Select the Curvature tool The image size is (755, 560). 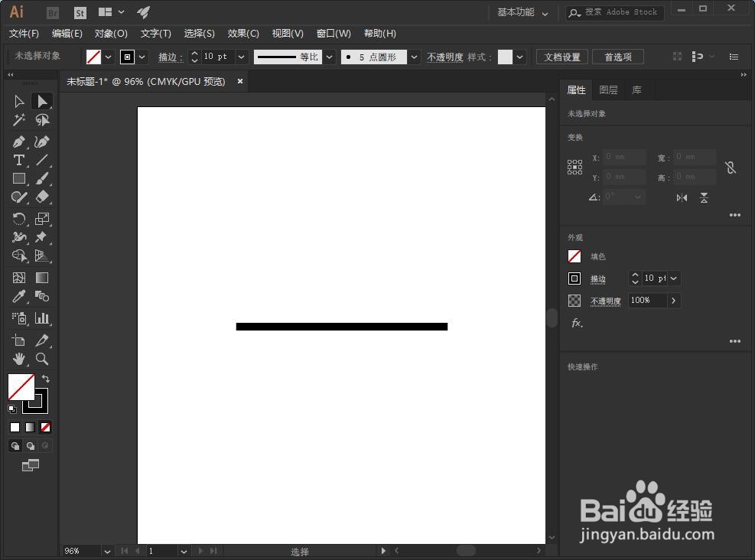coord(42,142)
